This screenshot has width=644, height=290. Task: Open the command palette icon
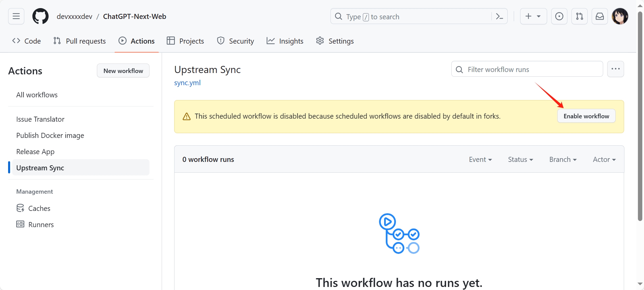click(500, 16)
